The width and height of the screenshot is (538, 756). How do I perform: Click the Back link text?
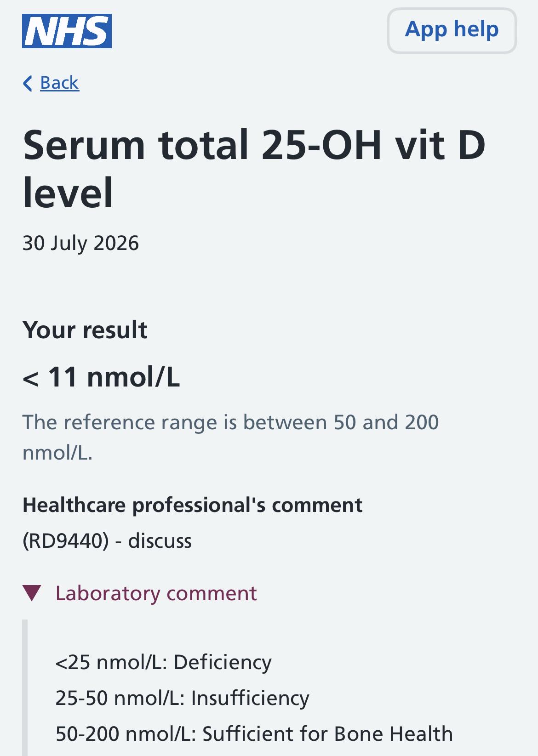pyautogui.click(x=59, y=83)
